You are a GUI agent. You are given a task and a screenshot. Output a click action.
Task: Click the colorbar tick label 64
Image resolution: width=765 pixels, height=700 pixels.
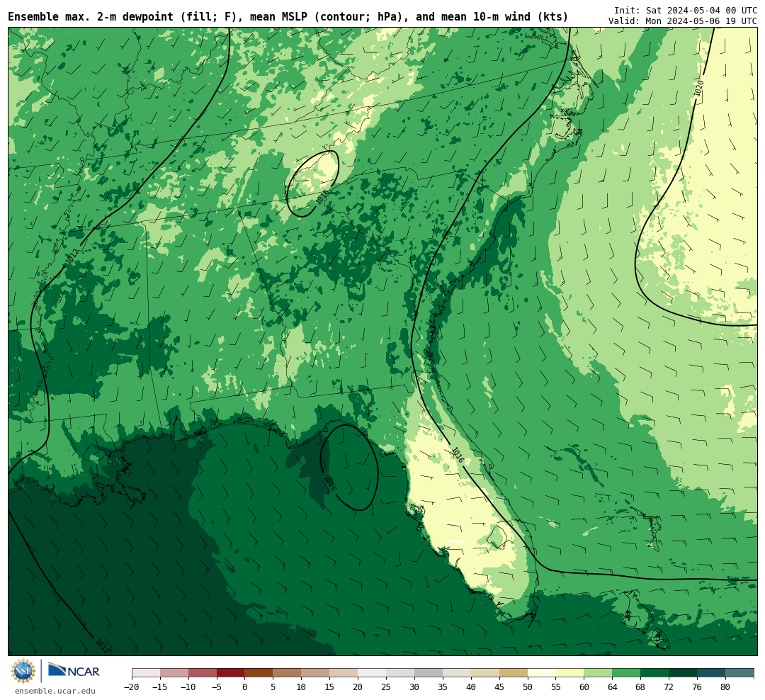tap(613, 687)
